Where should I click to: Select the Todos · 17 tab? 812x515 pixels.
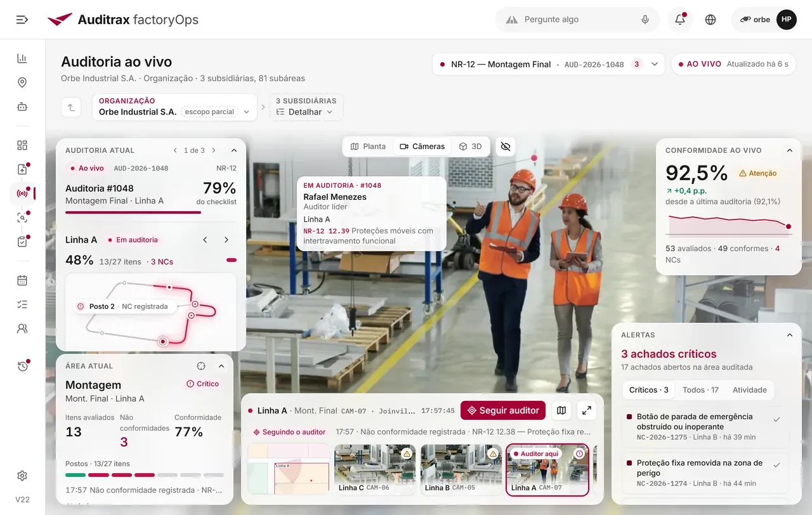coord(700,390)
